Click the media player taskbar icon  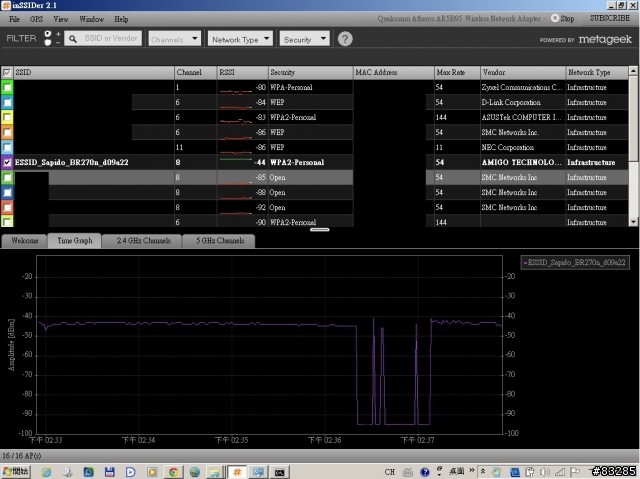point(152,472)
